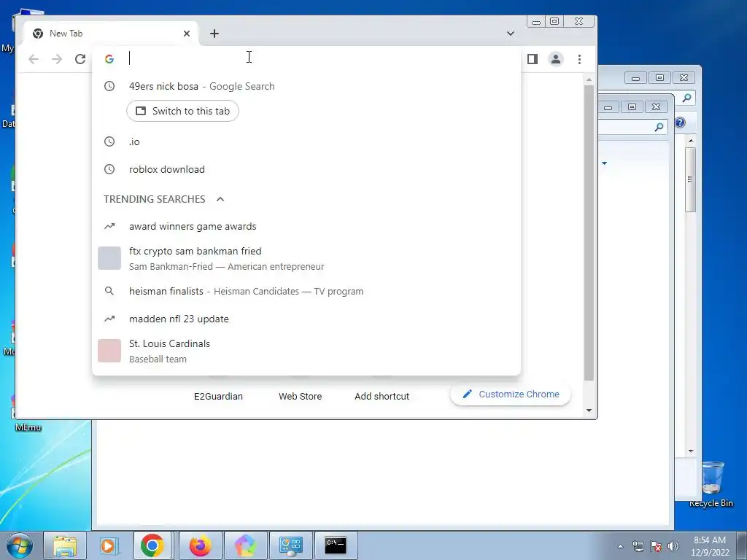Open the Control Panel taskbar item

tap(290, 545)
